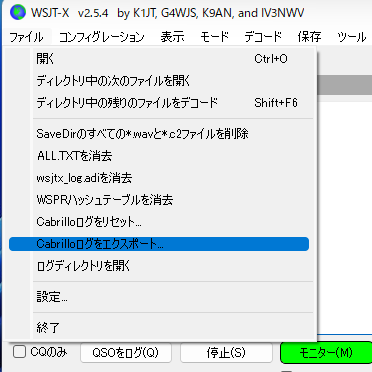Image resolution: width=372 pixels, height=372 pixels.
Task: Click the green モニター(M) button
Action: (326, 353)
